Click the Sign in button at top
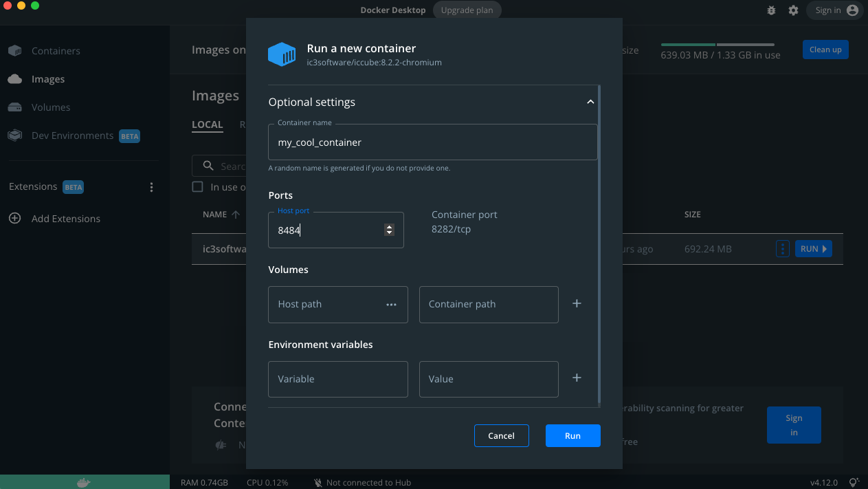 click(835, 10)
